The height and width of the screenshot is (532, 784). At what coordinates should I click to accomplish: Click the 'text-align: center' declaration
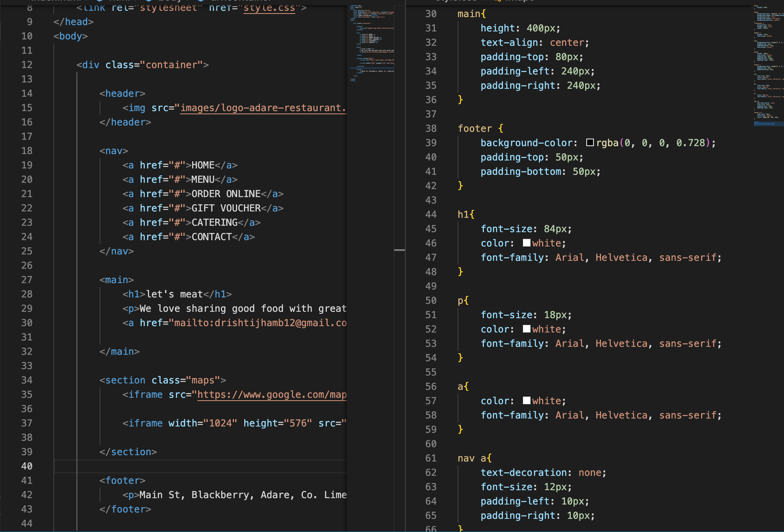pos(535,43)
